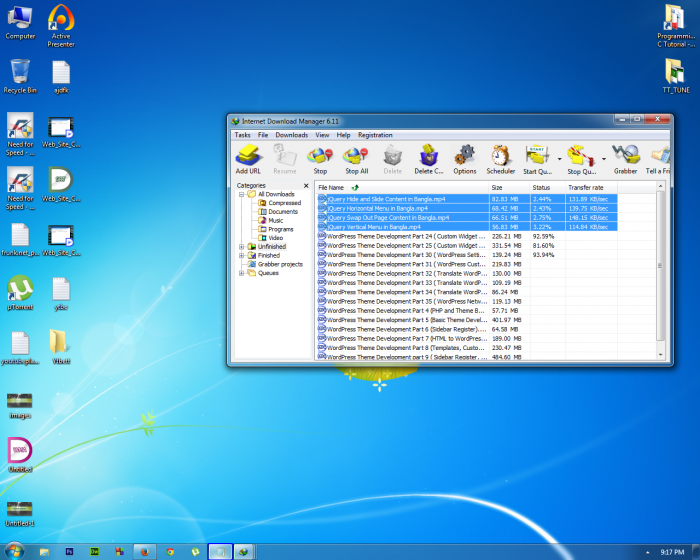Click the Stop All toolbar icon
This screenshot has height=560, width=700.
pyautogui.click(x=356, y=157)
